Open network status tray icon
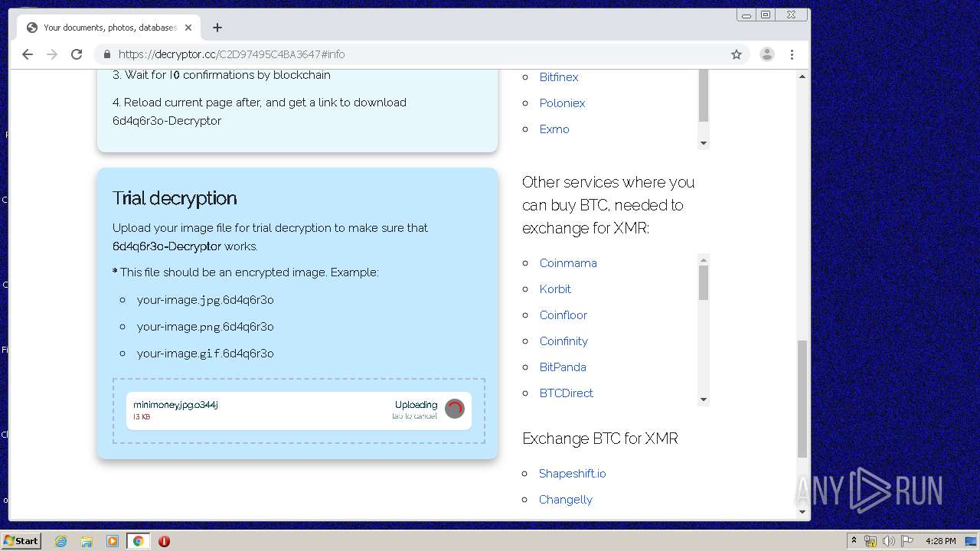The width and height of the screenshot is (980, 551). (871, 541)
